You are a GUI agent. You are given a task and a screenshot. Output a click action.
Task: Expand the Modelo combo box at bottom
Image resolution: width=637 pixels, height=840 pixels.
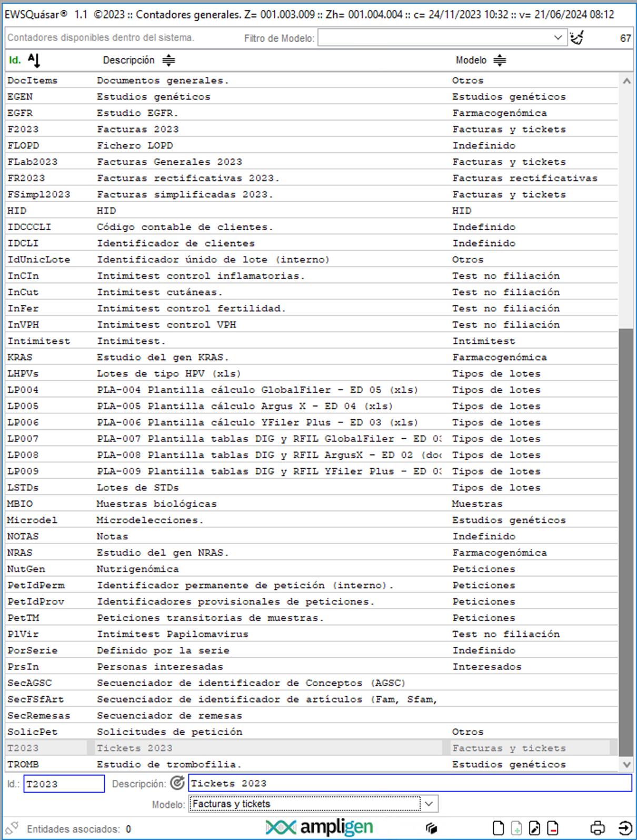click(429, 804)
